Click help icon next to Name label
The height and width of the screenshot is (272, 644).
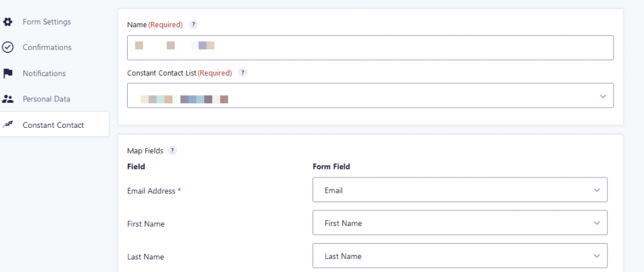194,25
